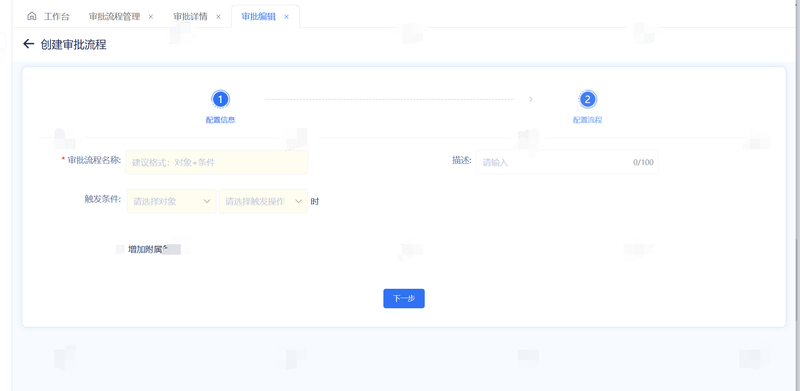Switch to the 审批流程管理 tab
800x391 pixels.
coord(114,16)
